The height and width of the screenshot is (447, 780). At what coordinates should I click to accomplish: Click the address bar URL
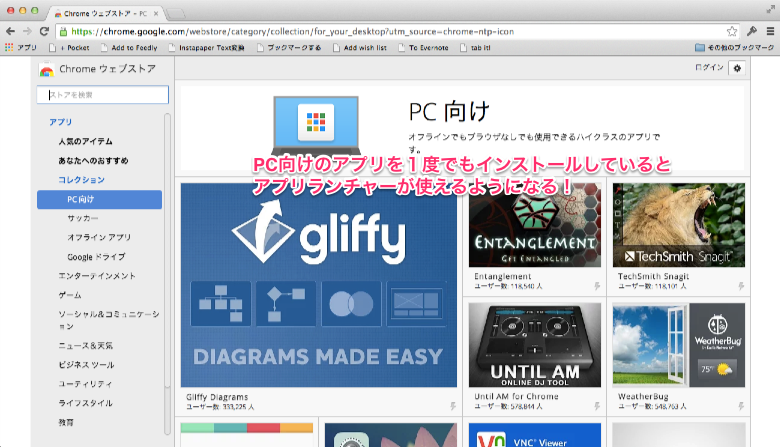(x=292, y=31)
